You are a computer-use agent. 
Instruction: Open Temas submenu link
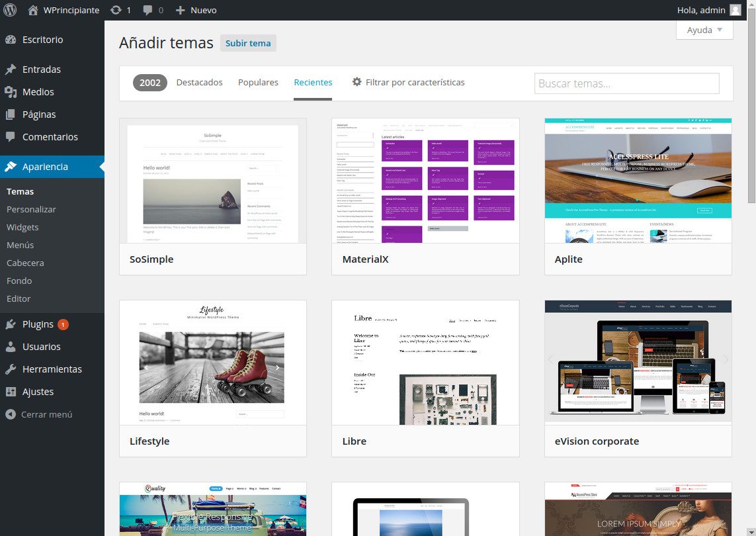(x=21, y=191)
